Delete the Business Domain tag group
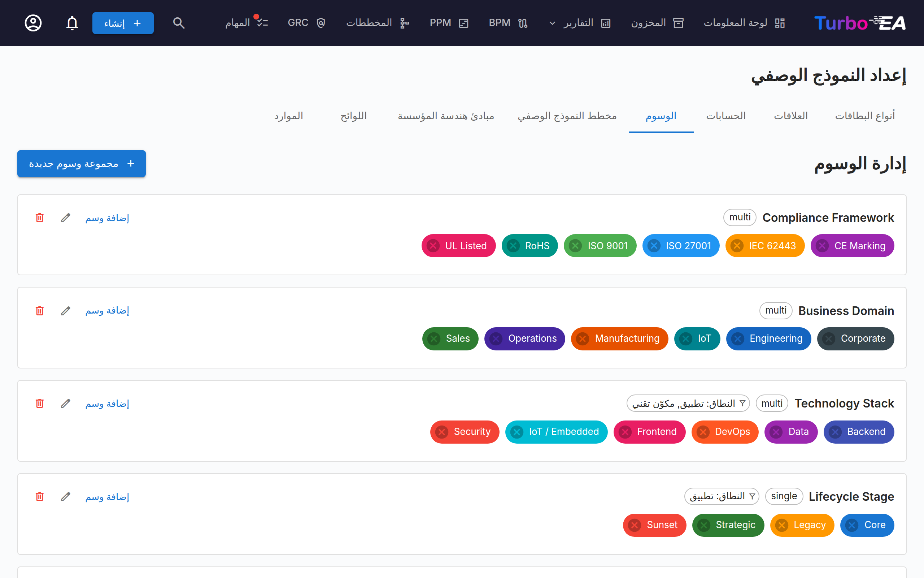The width and height of the screenshot is (924, 578). coord(40,311)
